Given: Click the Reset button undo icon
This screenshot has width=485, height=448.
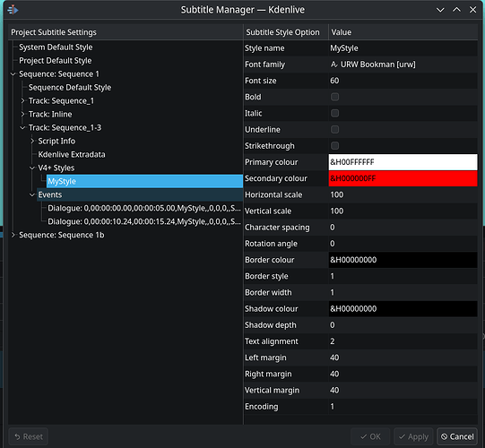Looking at the screenshot, I should coord(17,436).
